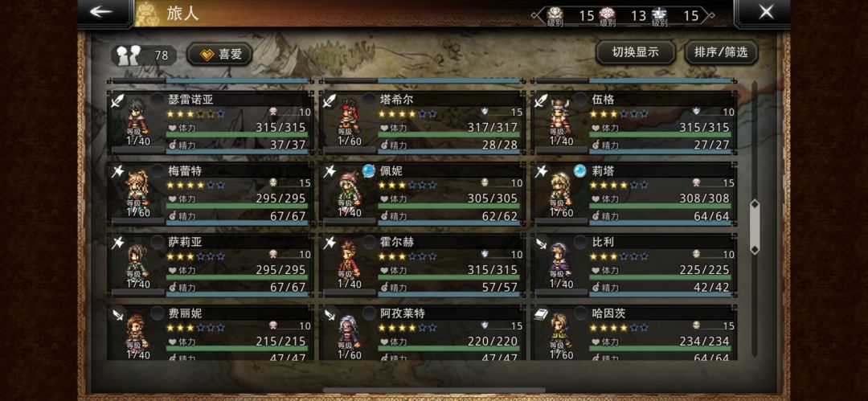Image resolution: width=868 pixels, height=401 pixels.
Task: Click the vertical scrollbar handle
Action: coord(754,227)
